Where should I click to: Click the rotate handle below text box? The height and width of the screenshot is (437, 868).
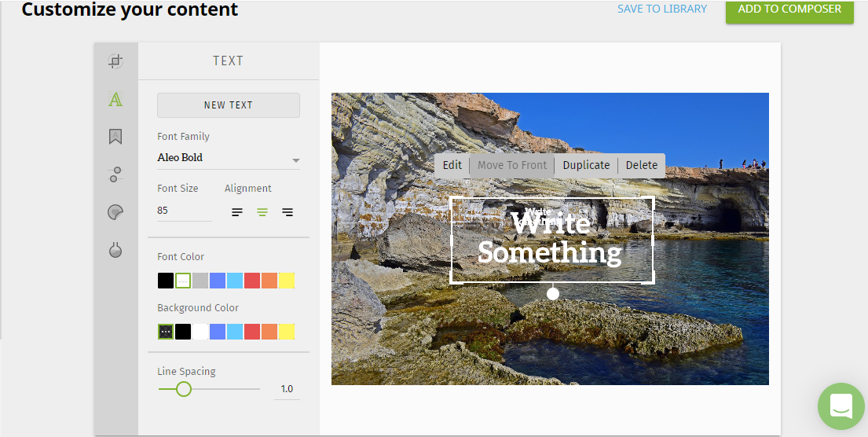pyautogui.click(x=553, y=294)
